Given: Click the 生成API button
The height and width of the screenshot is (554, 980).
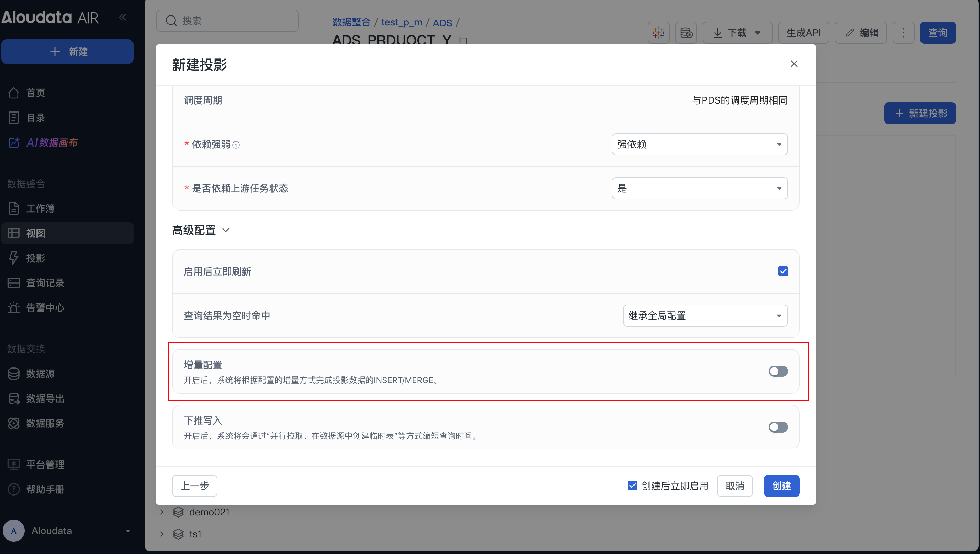Looking at the screenshot, I should pos(803,33).
